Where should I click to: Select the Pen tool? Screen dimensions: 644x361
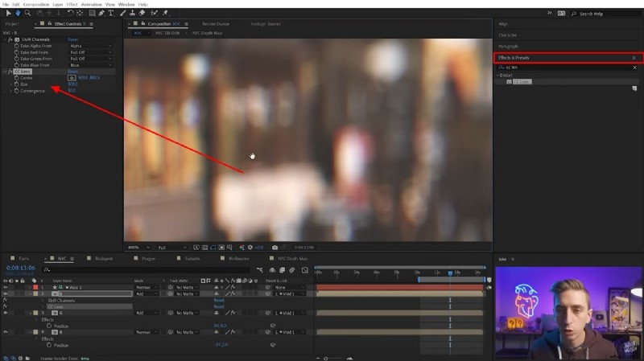[x=101, y=13]
